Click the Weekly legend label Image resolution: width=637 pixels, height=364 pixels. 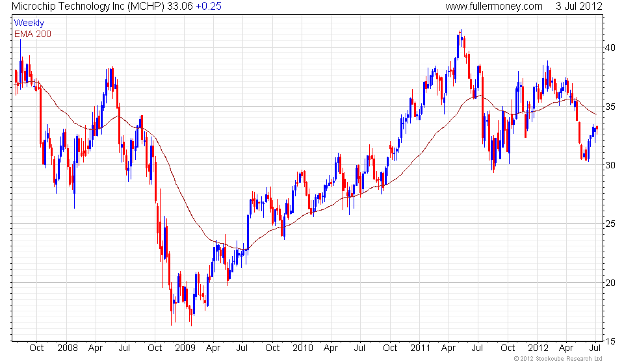click(x=29, y=23)
